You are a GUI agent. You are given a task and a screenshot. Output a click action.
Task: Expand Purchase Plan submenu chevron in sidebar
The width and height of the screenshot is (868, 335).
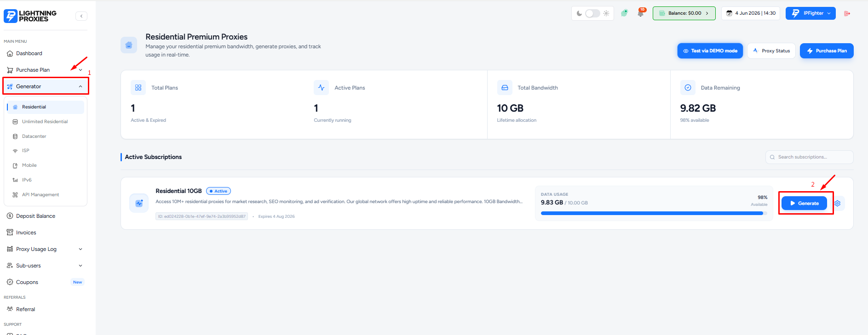[80, 70]
